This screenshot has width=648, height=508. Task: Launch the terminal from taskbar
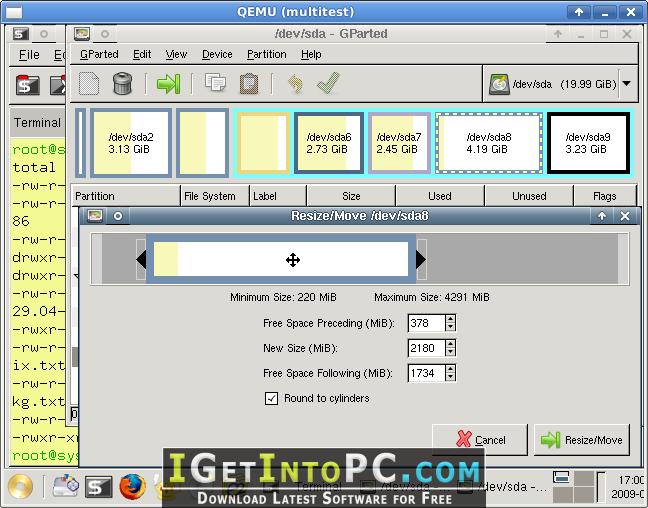(99, 487)
